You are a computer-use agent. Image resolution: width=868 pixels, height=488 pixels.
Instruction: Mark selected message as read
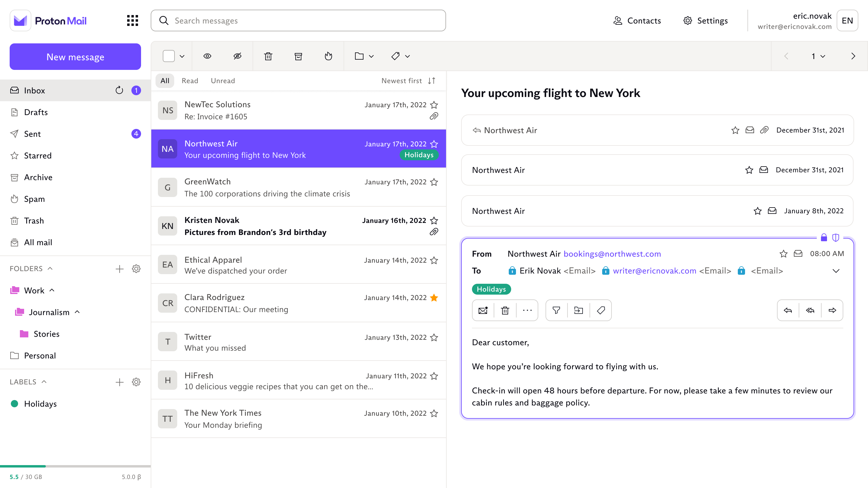coord(207,56)
